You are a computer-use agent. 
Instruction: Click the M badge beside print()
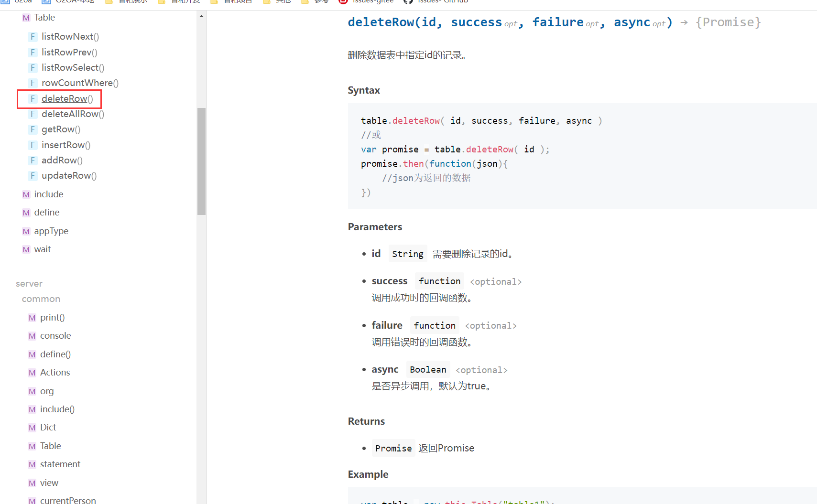pyautogui.click(x=32, y=318)
